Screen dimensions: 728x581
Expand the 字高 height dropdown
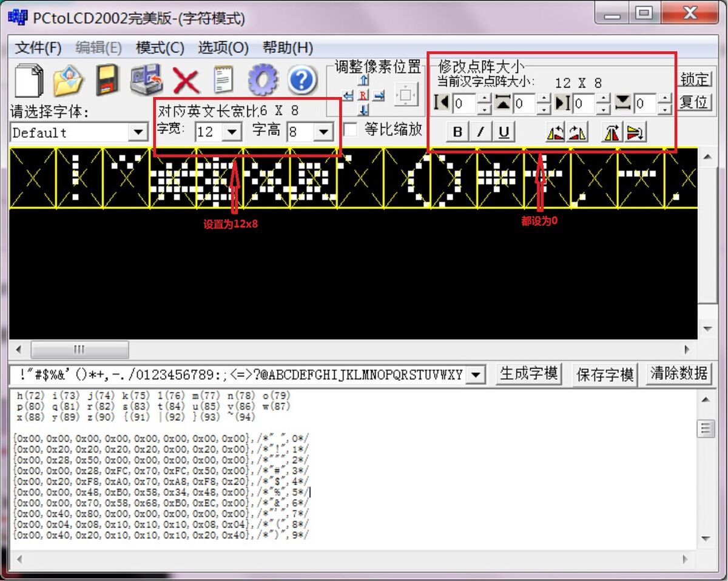coord(323,132)
